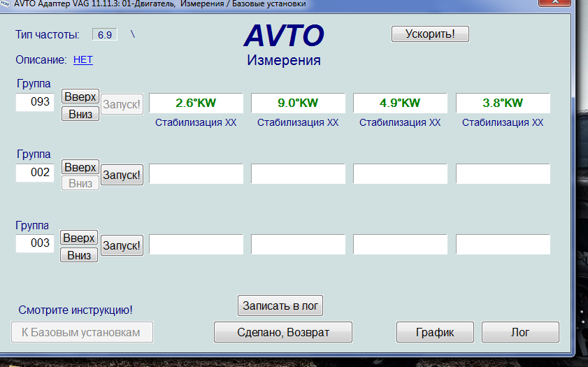
Task: Select the 9.0°KW value field
Action: (x=298, y=103)
